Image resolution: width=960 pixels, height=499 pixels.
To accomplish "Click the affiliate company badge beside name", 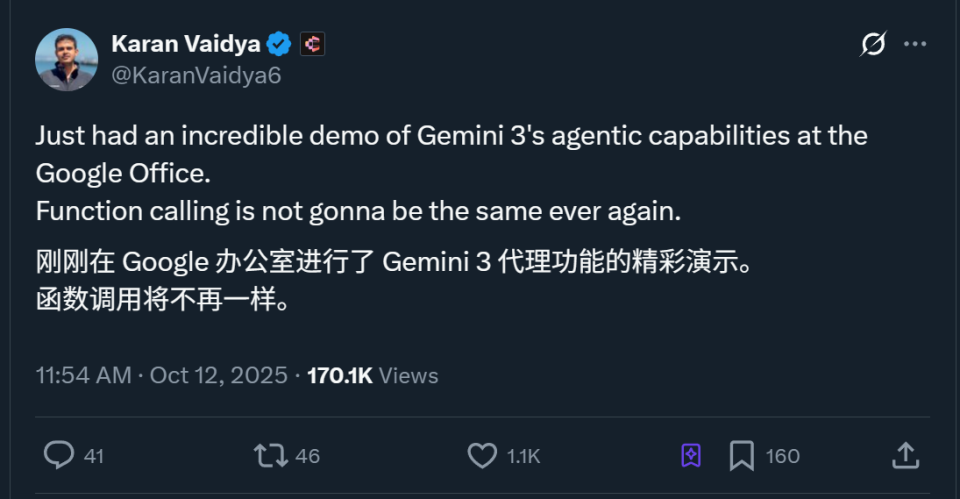I will tap(313, 44).
